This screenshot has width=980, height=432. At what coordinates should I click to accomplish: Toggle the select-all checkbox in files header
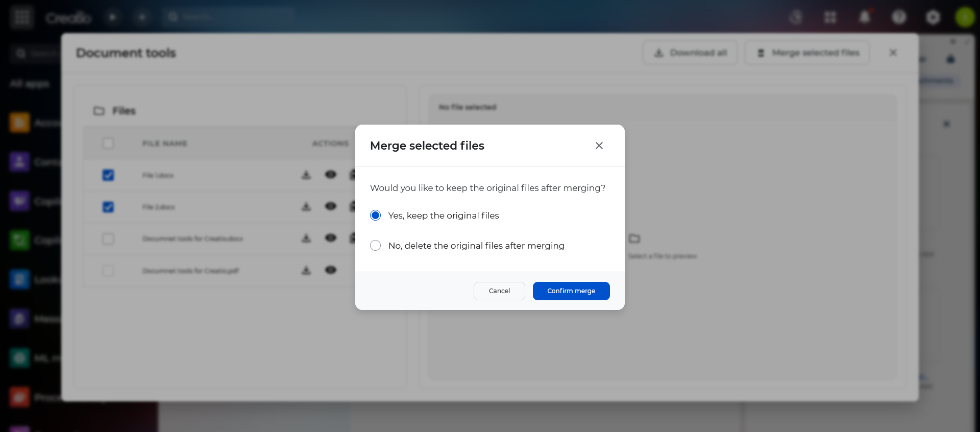[x=108, y=143]
